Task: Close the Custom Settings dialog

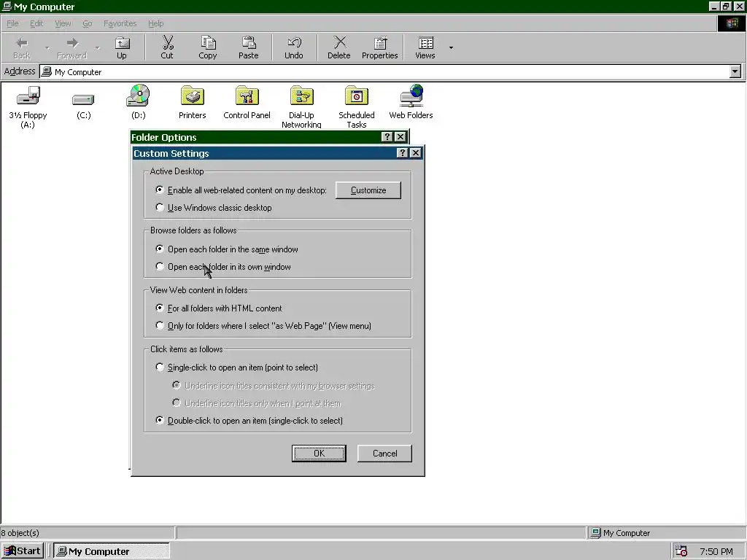Action: click(x=415, y=153)
